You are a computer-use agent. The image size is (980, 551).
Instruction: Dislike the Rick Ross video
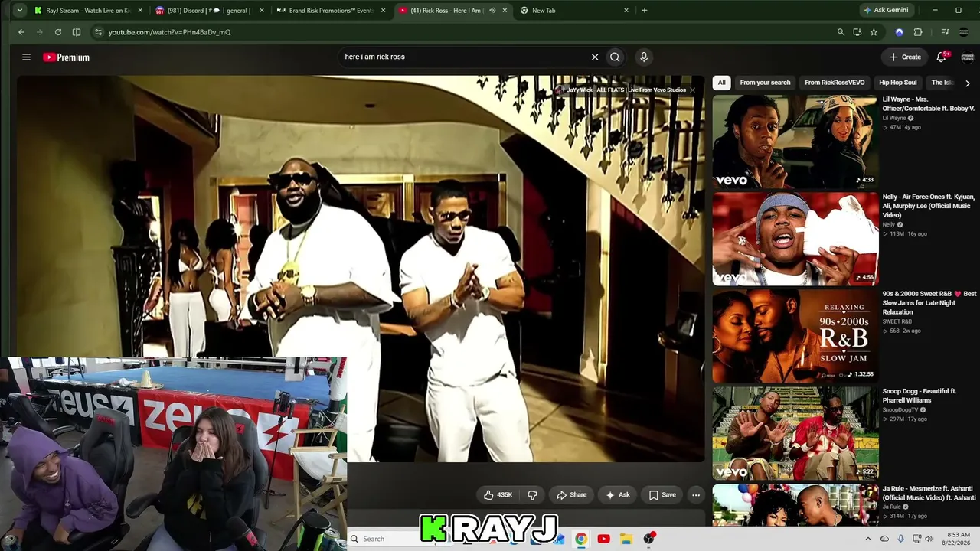click(532, 495)
